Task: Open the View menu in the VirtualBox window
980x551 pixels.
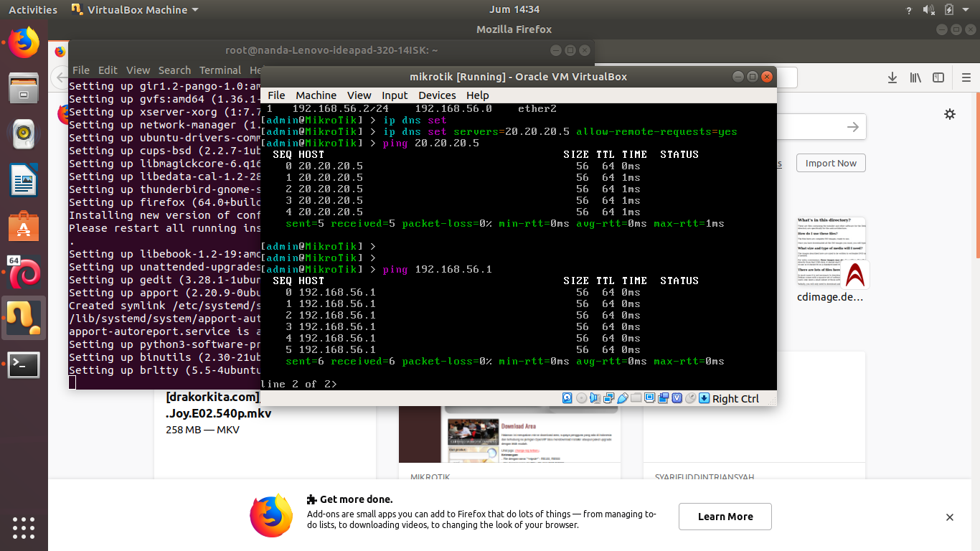Action: pos(359,95)
